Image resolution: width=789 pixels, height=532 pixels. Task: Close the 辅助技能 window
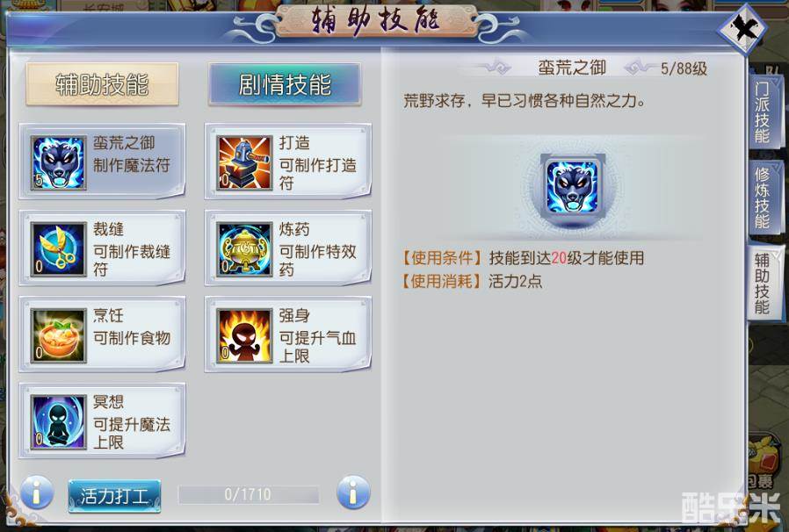742,29
